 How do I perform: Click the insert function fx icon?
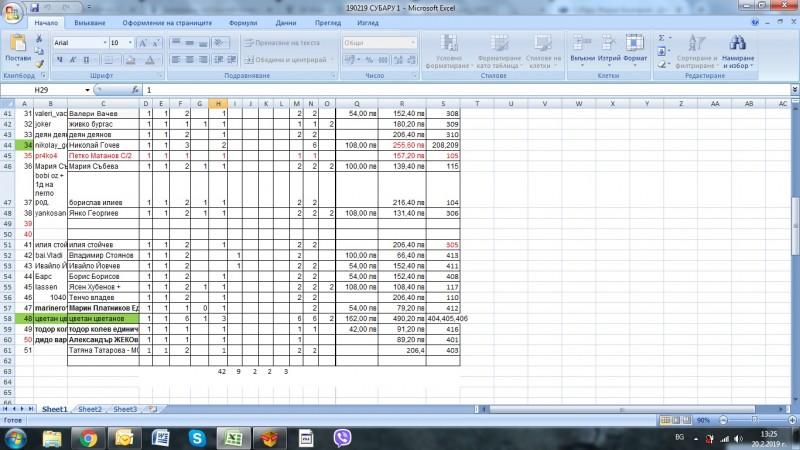[x=135, y=90]
